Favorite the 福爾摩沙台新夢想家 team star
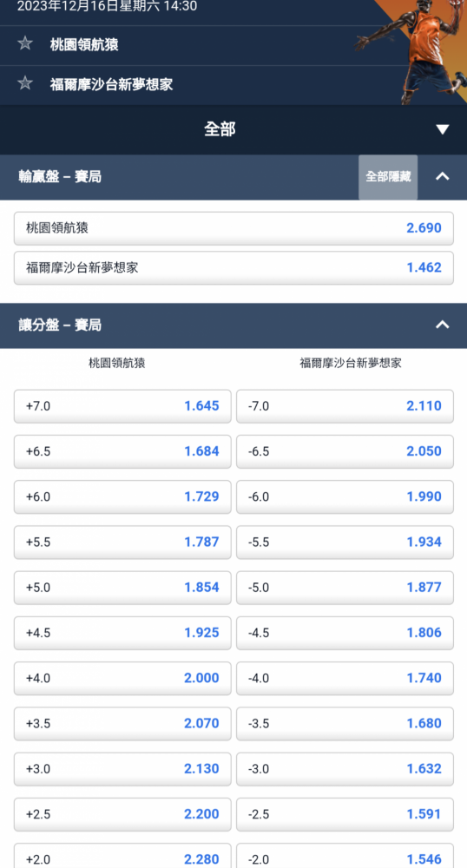This screenshot has width=467, height=868. [25, 83]
